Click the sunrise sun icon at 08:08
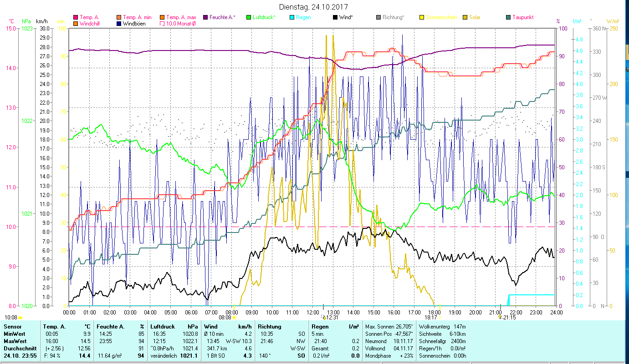Viewport: 629px width, 364px height. [x=235, y=317]
